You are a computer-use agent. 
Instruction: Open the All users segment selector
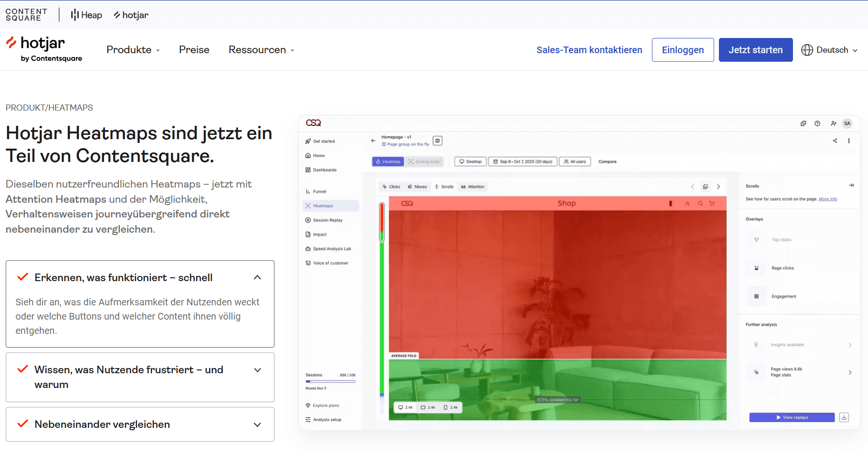pyautogui.click(x=575, y=161)
